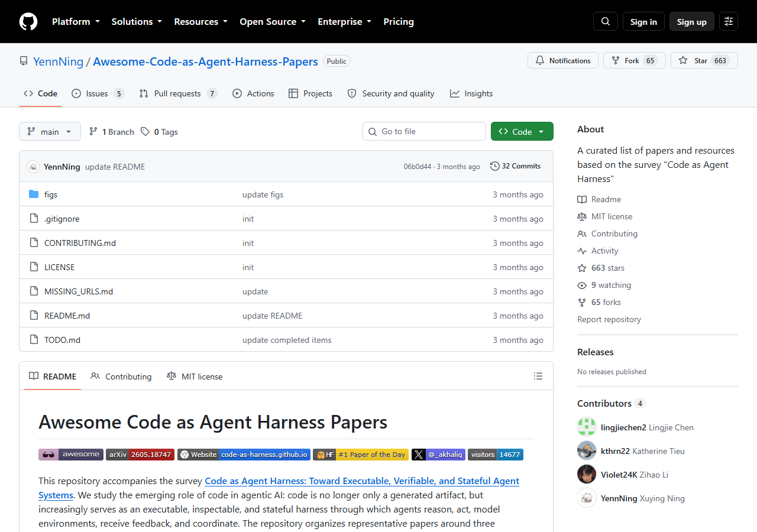This screenshot has height=532, width=757.
Task: Open the Website code-as-harness.github.io badge
Action: 244,455
